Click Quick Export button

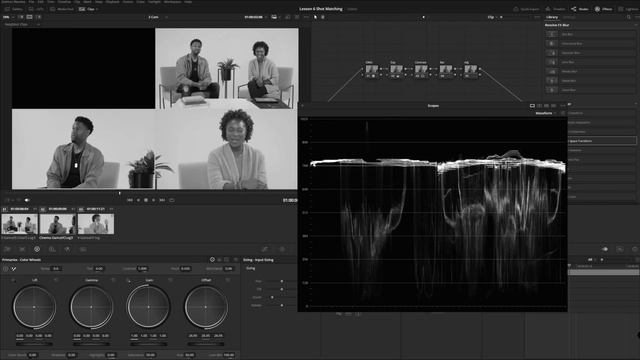coord(526,9)
